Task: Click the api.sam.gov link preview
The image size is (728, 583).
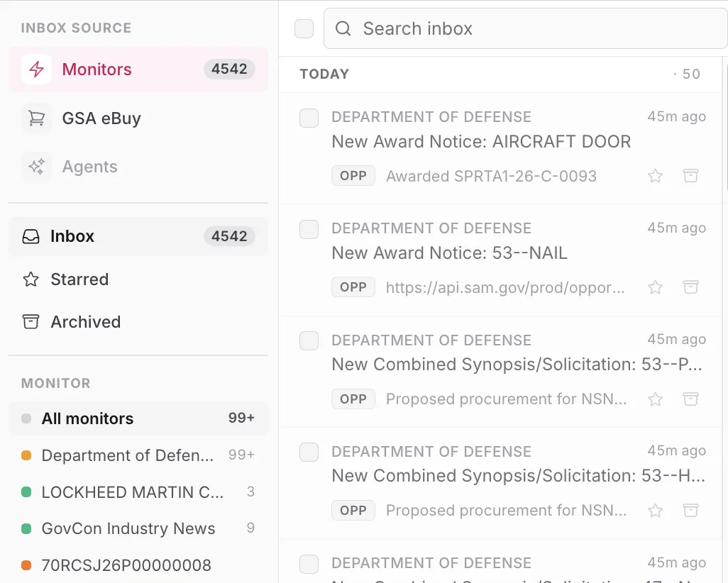Action: click(x=505, y=288)
